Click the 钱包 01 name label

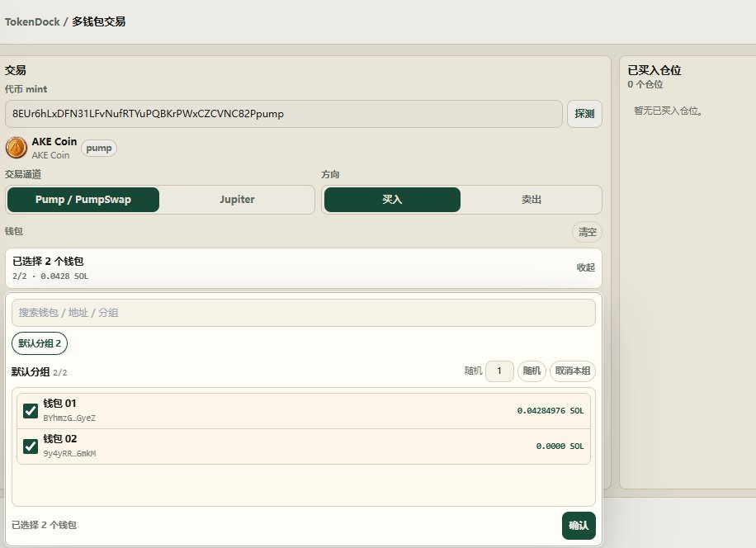point(59,403)
